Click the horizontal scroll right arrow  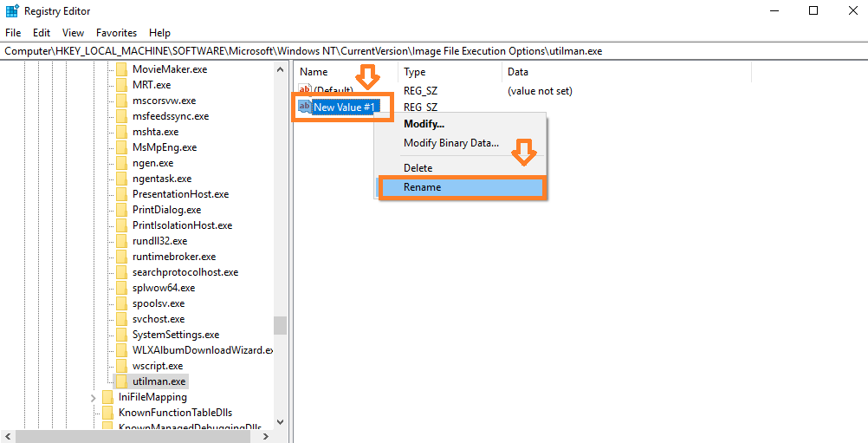(266, 436)
